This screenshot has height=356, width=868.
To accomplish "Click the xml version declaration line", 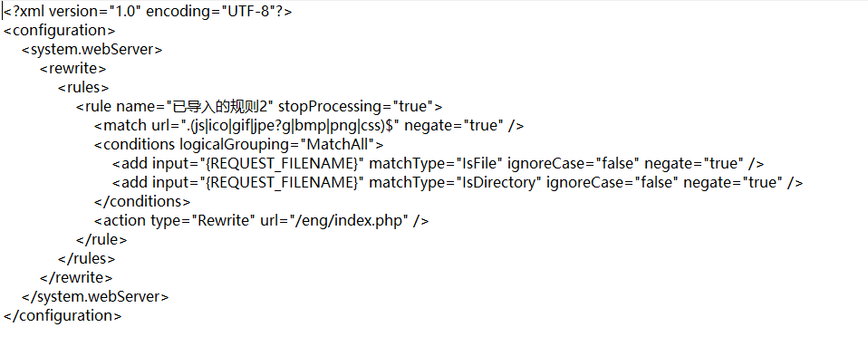I will tap(148, 12).
